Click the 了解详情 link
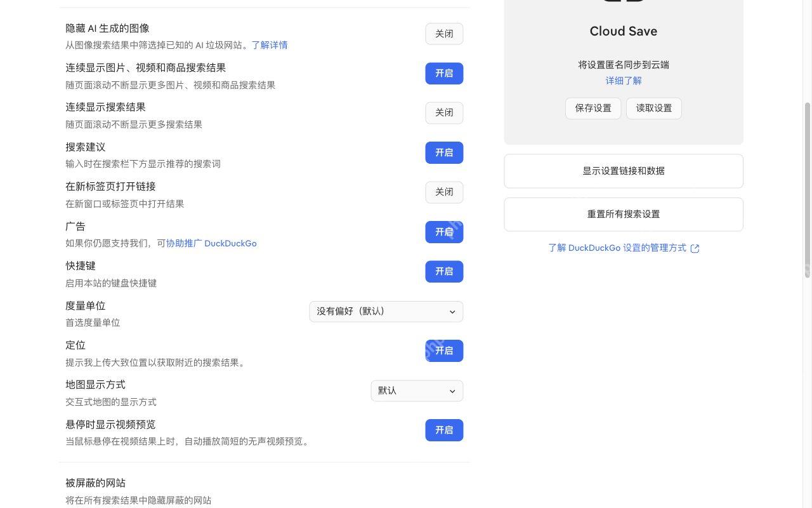The image size is (812, 508). coord(270,45)
